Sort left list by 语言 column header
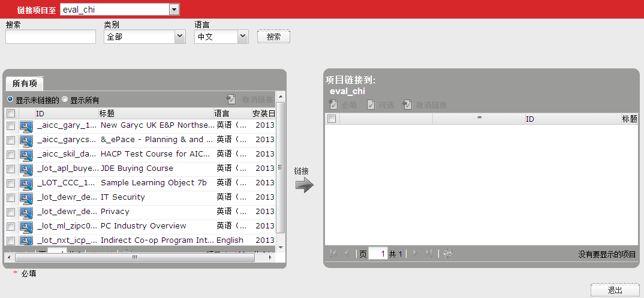 [233, 113]
